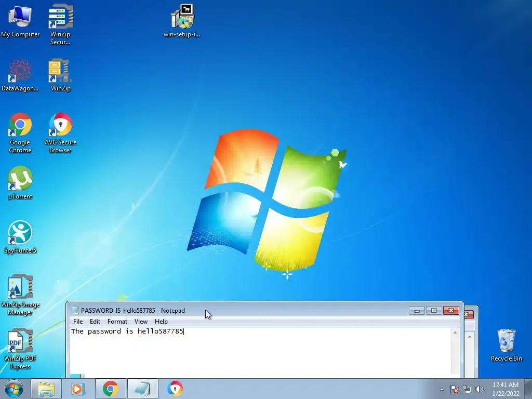Select the Recycle Bin icon
Viewport: 532px width, 399px height.
[x=506, y=345]
